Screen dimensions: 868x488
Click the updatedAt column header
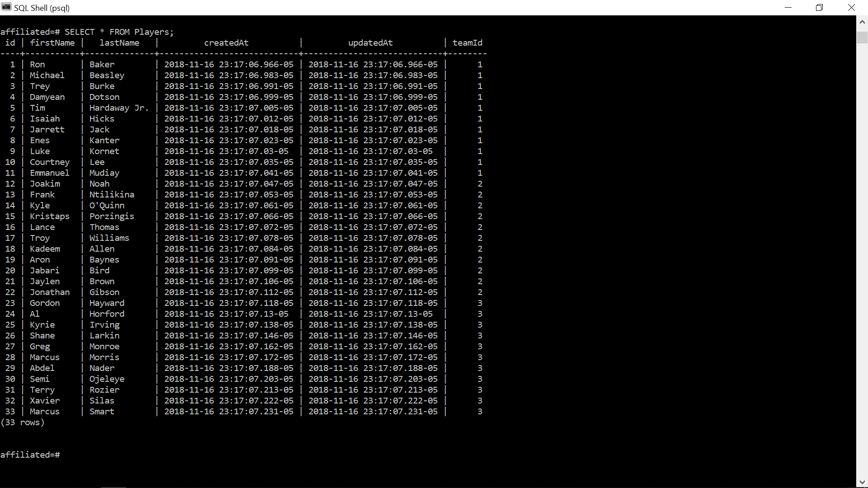tap(370, 43)
